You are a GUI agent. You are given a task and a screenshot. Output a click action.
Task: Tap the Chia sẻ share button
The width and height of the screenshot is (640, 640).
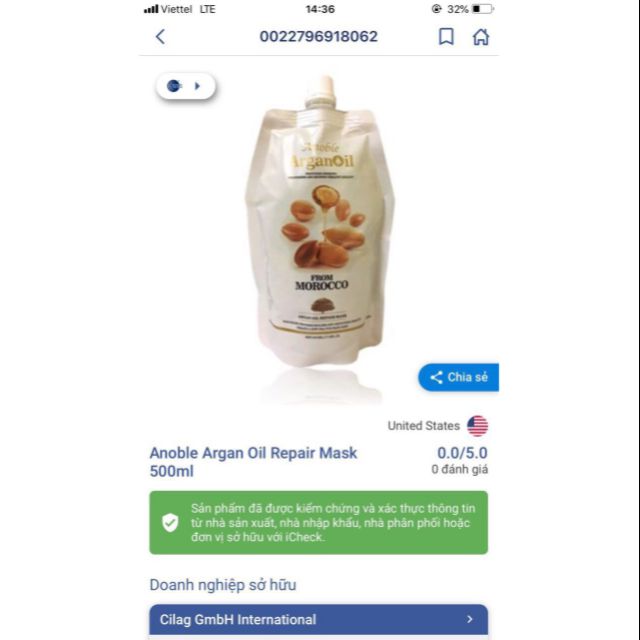(x=458, y=377)
